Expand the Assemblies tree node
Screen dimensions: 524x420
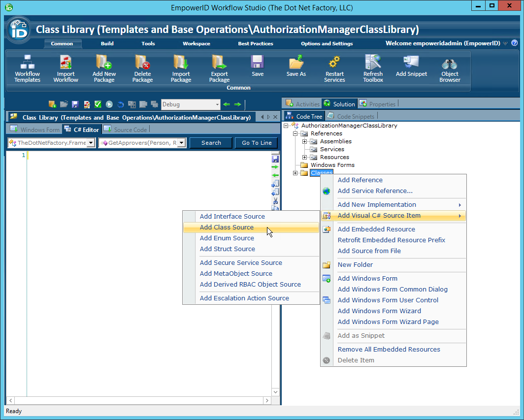pos(305,141)
